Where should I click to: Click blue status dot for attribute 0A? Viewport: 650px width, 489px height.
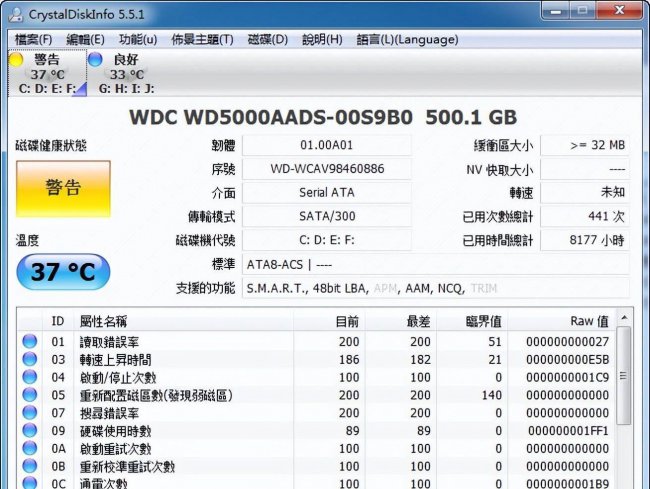click(29, 448)
